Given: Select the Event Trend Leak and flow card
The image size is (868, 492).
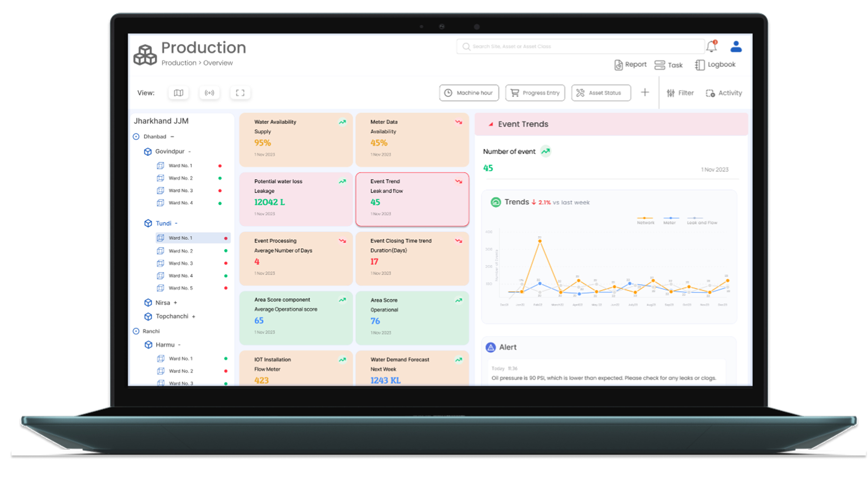Looking at the screenshot, I should tap(412, 199).
